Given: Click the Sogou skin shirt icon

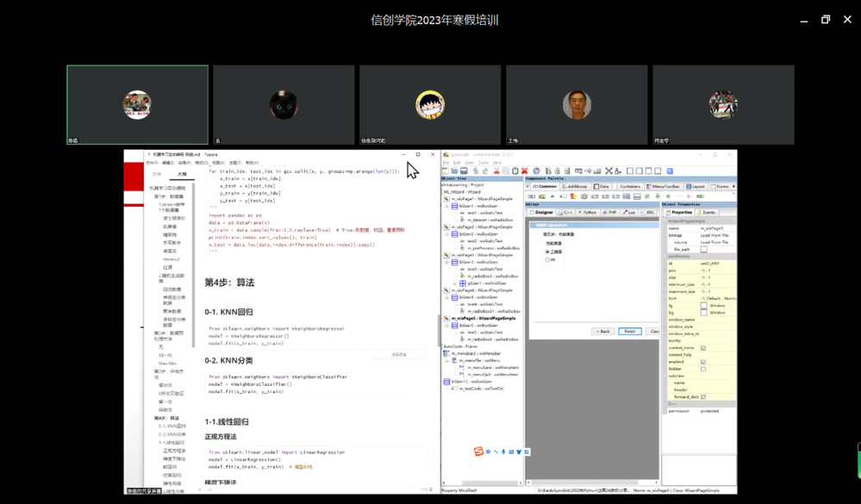Looking at the screenshot, I should pos(519,451).
